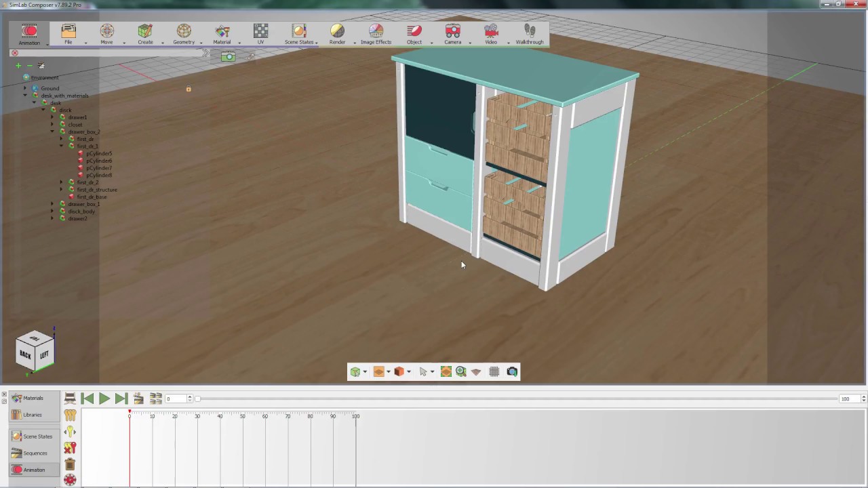Screen dimensions: 868x488
Task: Jump to the last animation frame
Action: (x=121, y=399)
